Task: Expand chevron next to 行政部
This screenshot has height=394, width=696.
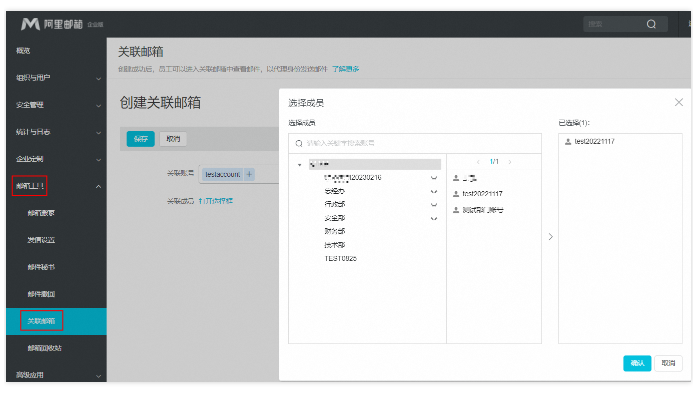Action: click(x=434, y=205)
